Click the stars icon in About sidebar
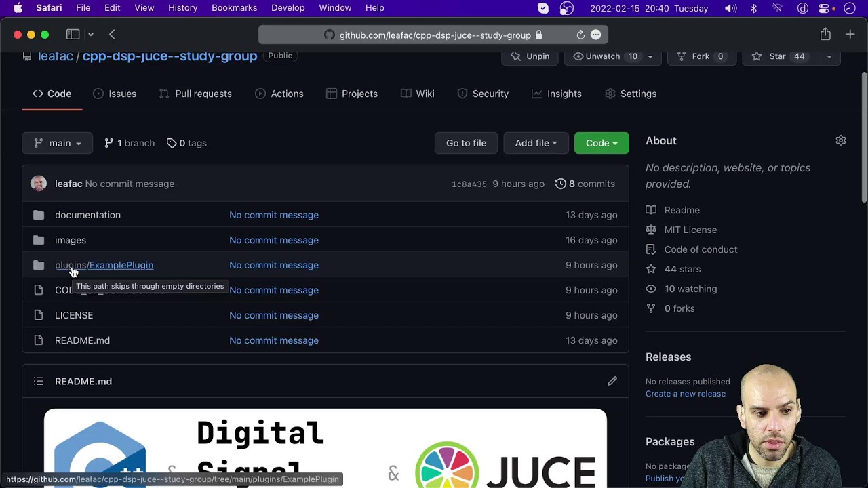 651,269
